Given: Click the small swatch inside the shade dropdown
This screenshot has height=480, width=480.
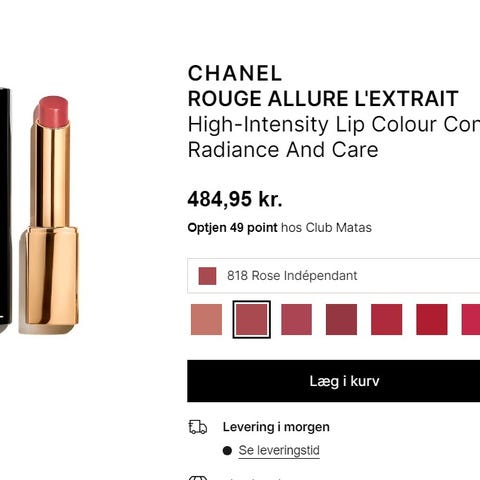Looking at the screenshot, I should coord(207,276).
